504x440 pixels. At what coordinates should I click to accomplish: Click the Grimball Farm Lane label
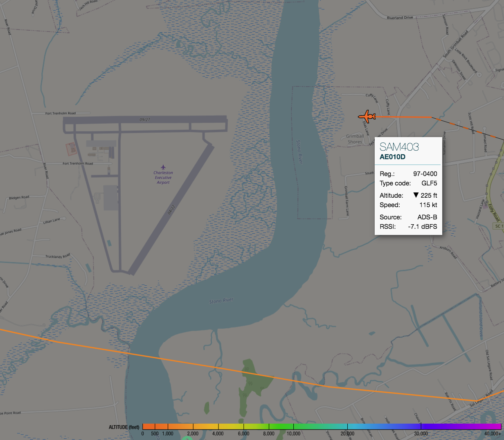tap(346, 201)
